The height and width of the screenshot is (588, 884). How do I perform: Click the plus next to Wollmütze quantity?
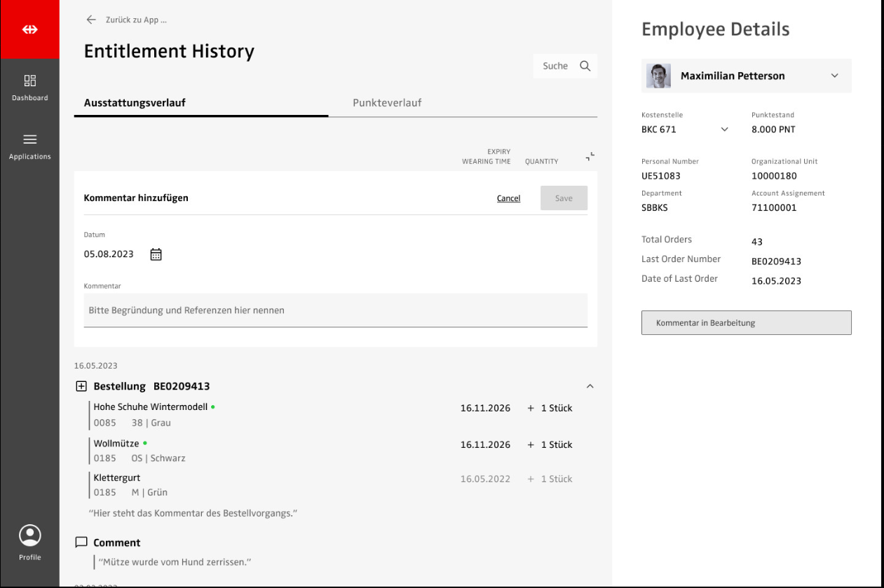[x=531, y=444]
